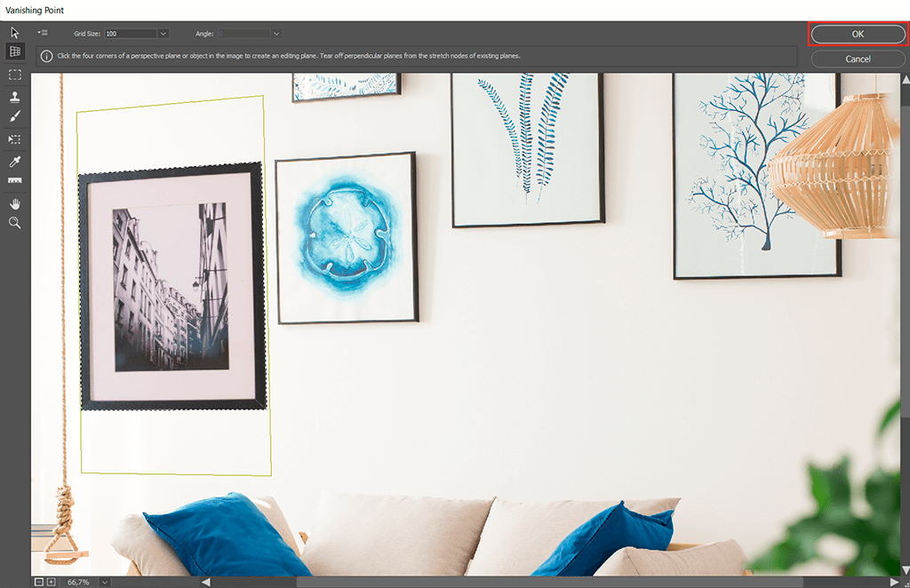Click the Angle value field
Image resolution: width=910 pixels, height=588 pixels.
[x=244, y=34]
